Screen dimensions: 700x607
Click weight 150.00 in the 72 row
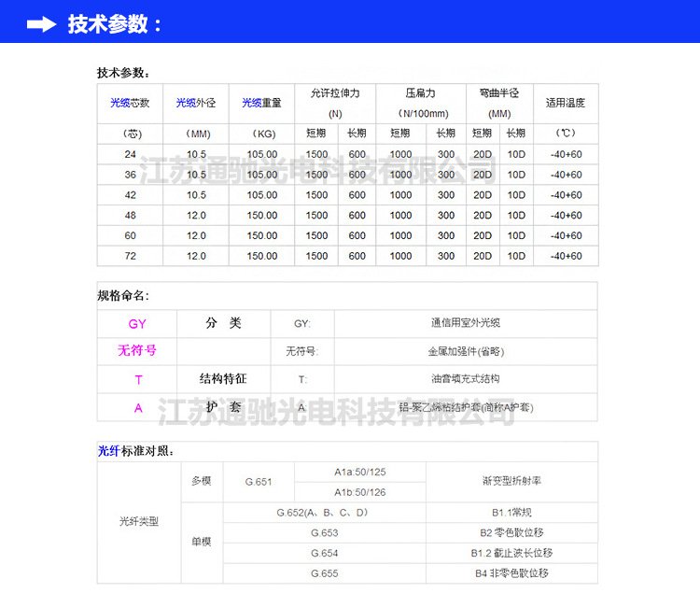[x=262, y=256]
